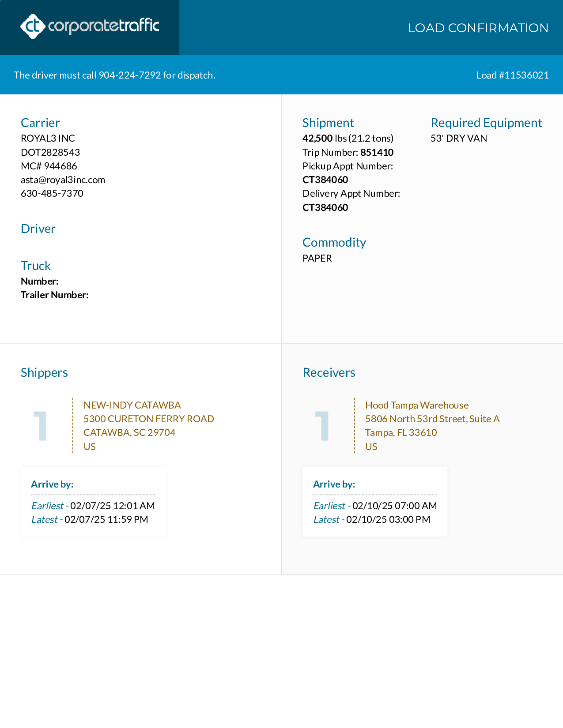Click carrier phone 630-485-7370
The height and width of the screenshot is (728, 563).
click(52, 193)
